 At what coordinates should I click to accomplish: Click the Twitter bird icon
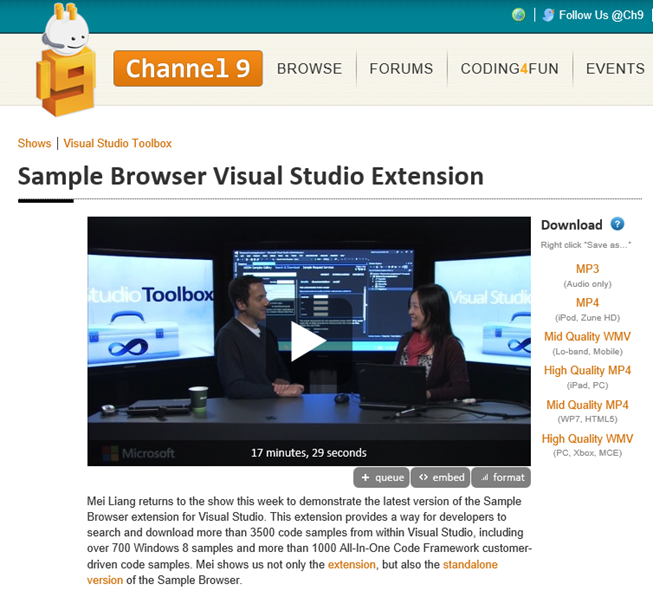548,15
